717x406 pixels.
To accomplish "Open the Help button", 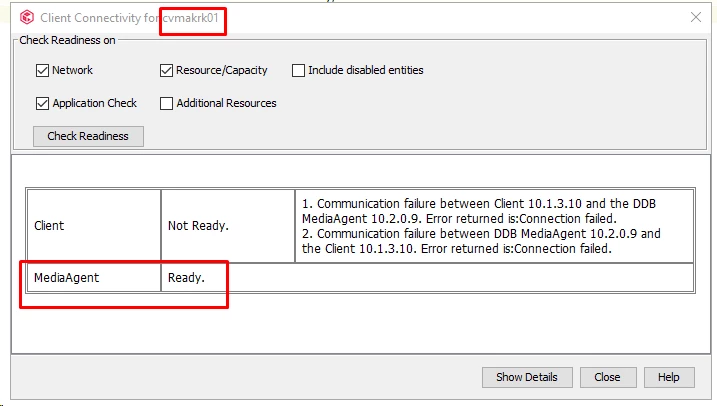I will click(669, 377).
